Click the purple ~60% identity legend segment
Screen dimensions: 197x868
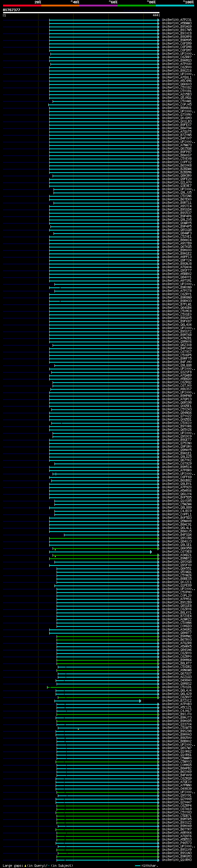click(x=99, y=6)
